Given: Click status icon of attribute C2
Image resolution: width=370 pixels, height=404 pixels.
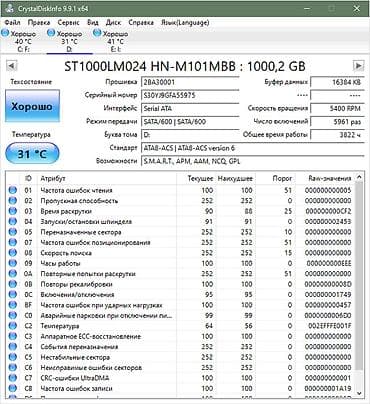Looking at the screenshot, I should (x=12, y=326).
